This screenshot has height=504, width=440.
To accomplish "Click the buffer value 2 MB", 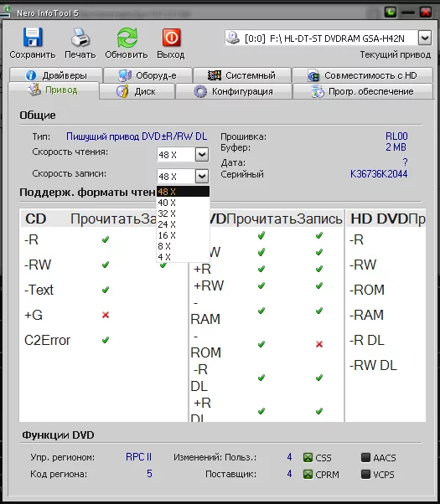I will pos(396,147).
